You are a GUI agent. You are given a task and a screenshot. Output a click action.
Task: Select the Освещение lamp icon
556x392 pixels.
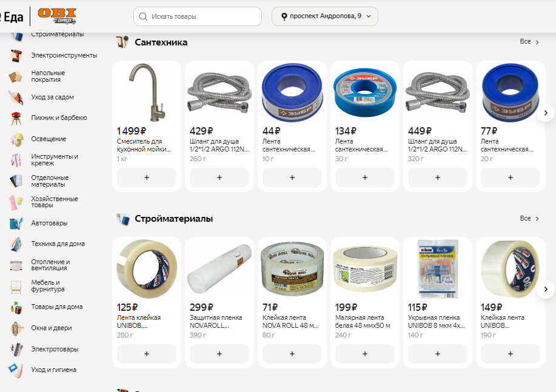point(16,139)
